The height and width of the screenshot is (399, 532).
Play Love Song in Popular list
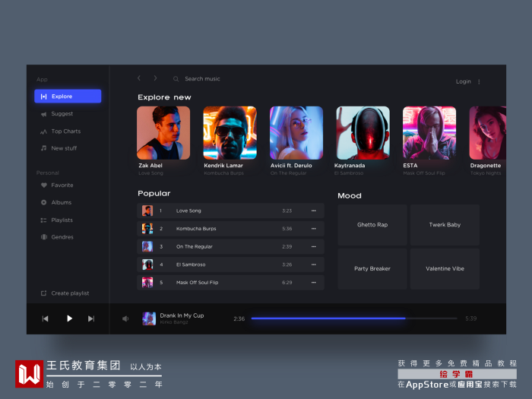click(230, 211)
